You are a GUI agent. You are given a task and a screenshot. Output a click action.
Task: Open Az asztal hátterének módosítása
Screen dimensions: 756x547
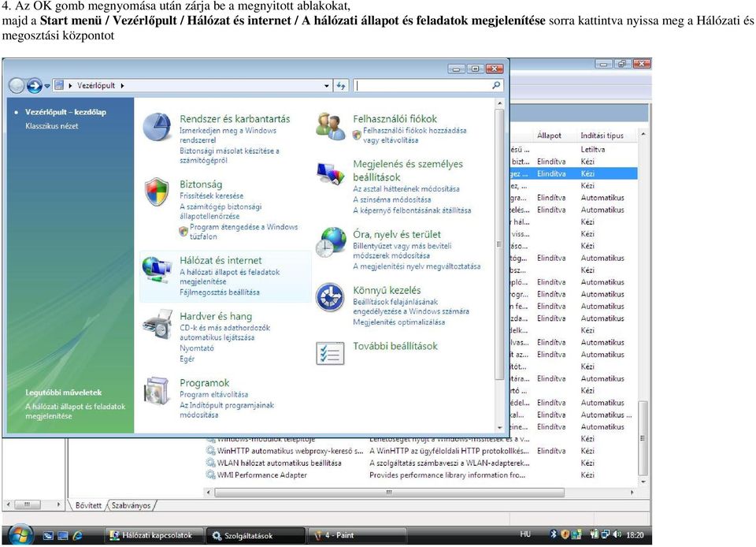406,189
